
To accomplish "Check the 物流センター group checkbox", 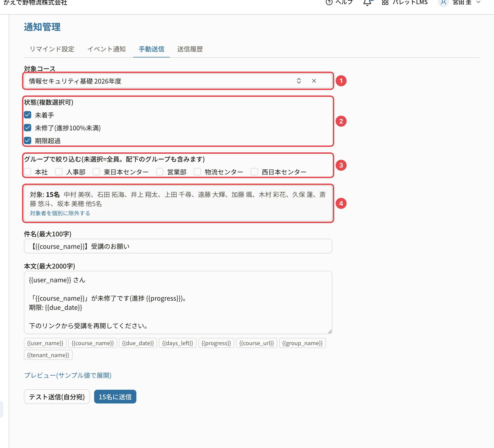I will [197, 172].
